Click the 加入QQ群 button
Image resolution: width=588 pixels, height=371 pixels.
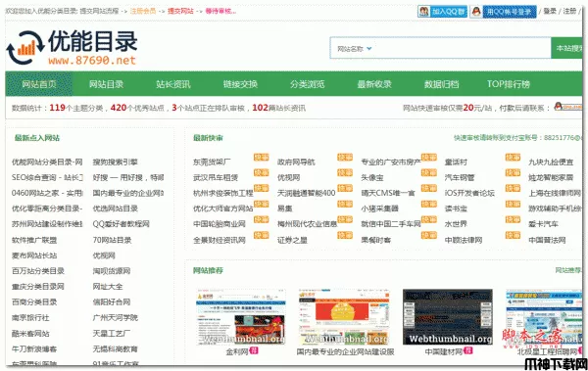pyautogui.click(x=442, y=11)
